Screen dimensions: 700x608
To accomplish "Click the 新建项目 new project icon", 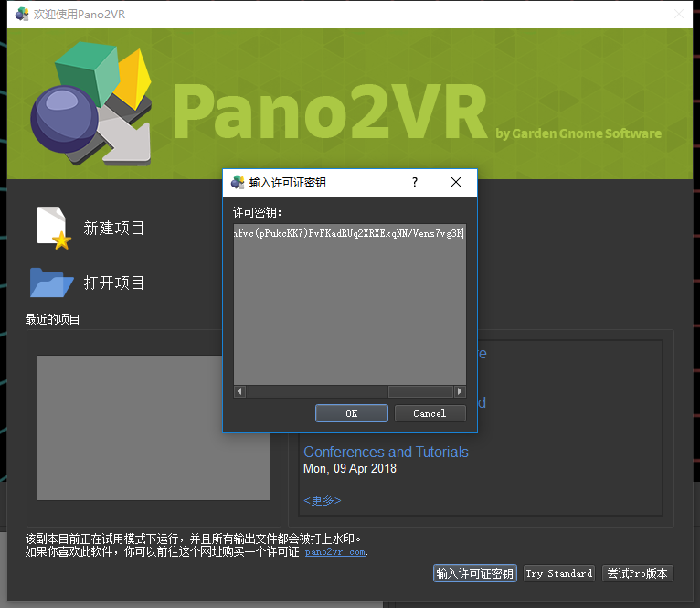I will (53, 228).
